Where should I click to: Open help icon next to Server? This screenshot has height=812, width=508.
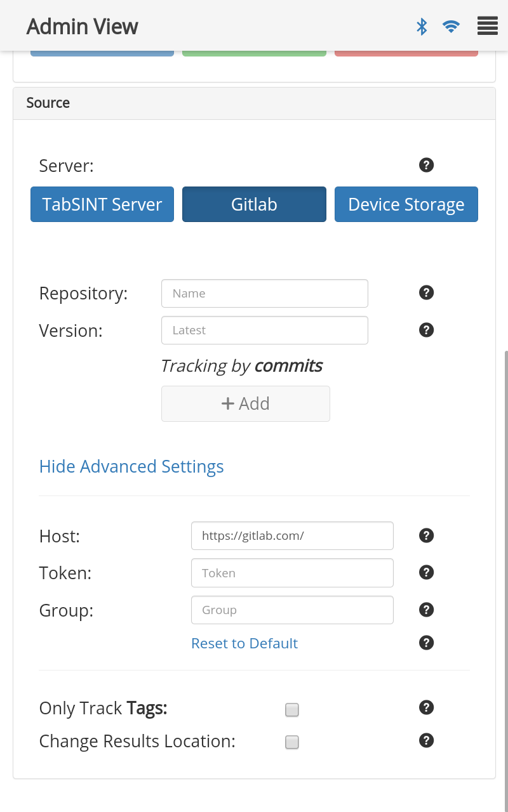click(x=427, y=165)
